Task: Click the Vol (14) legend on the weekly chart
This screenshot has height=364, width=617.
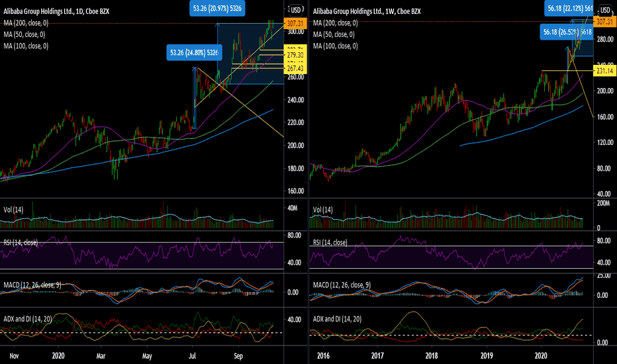Action: click(322, 210)
